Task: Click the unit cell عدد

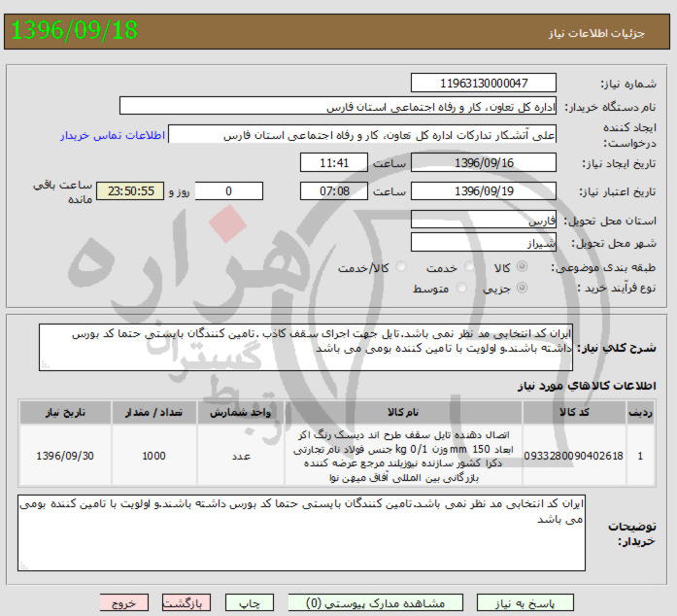Action: (241, 456)
